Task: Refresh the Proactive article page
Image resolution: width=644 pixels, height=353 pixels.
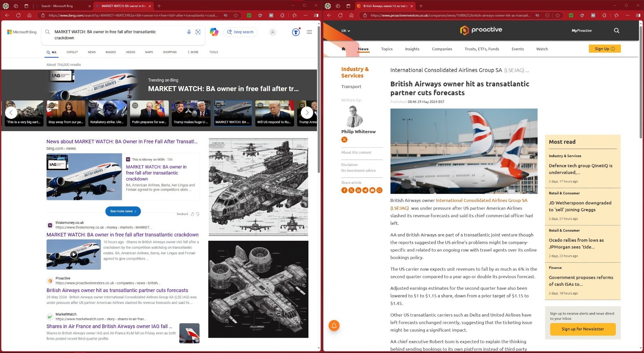Action: [340, 15]
